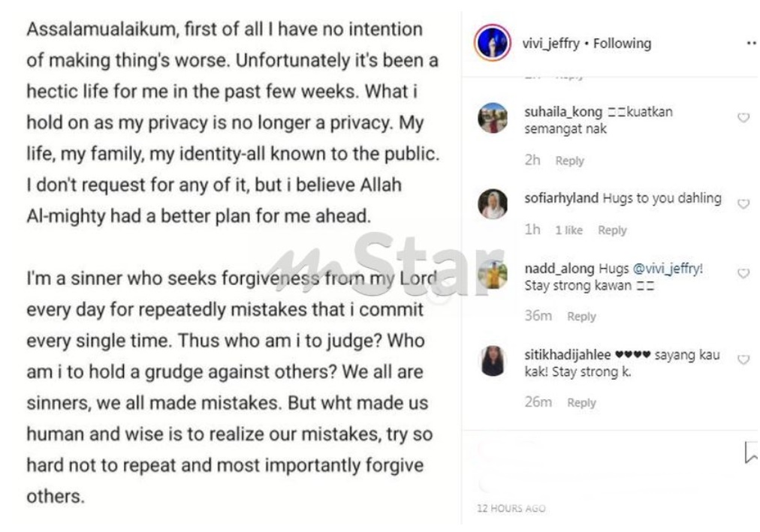Save post with the bookmark icon
The image size is (760, 532).
pos(751,452)
